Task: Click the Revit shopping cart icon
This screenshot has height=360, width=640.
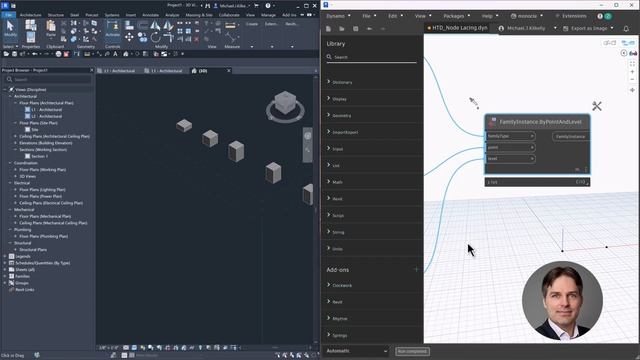Action: [x=256, y=6]
